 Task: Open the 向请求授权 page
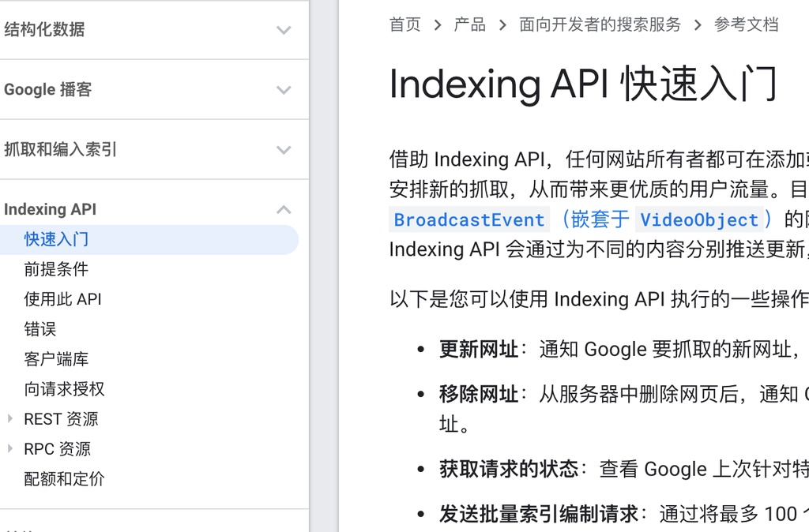pos(62,388)
